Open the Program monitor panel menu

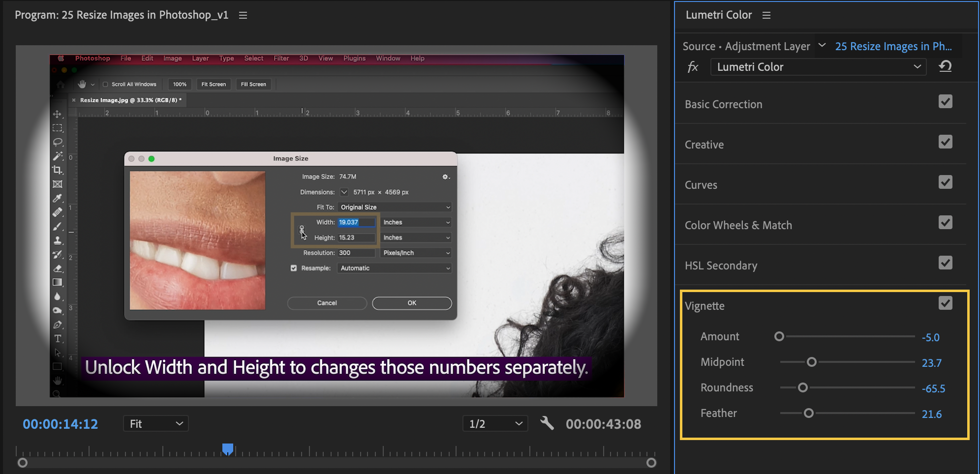pos(243,15)
